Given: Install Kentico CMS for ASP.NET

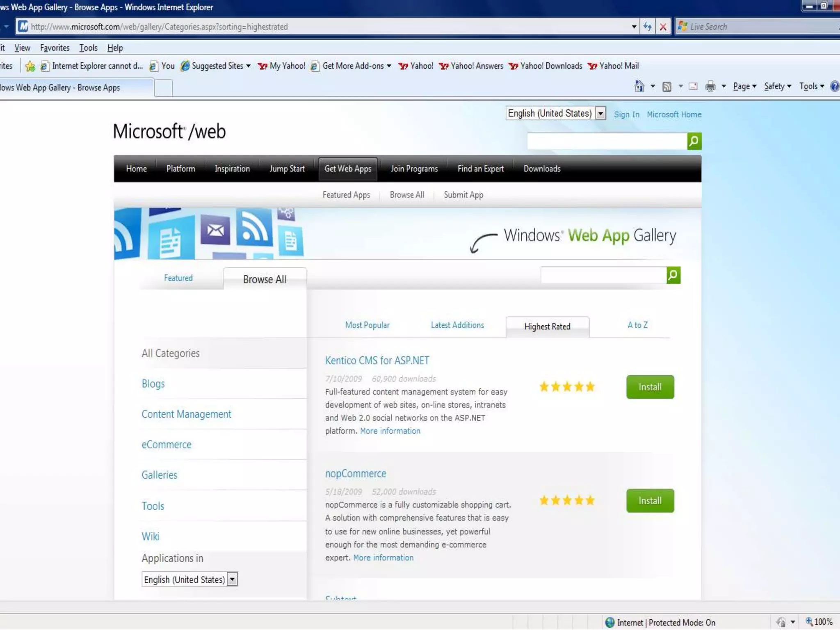Looking at the screenshot, I should click(x=650, y=387).
